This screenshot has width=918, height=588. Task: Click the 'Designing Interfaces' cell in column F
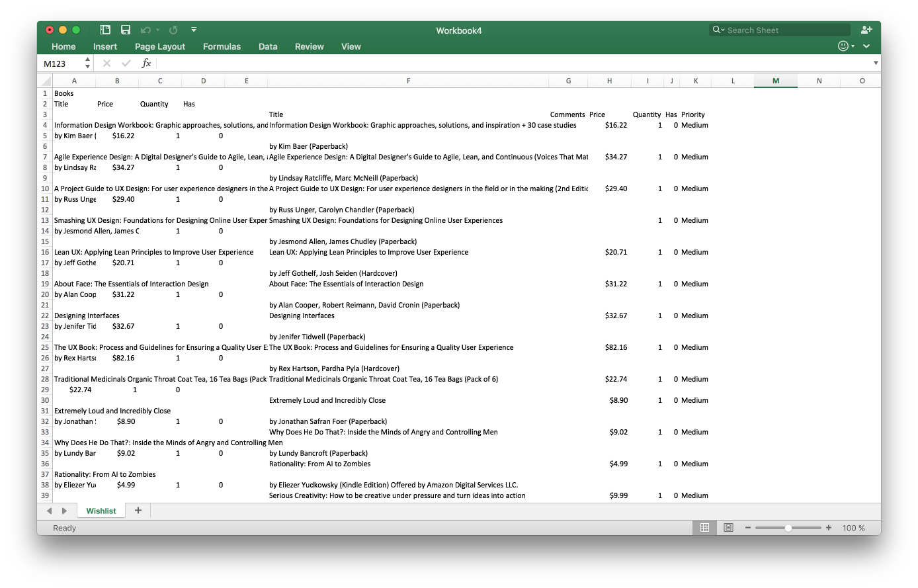408,315
